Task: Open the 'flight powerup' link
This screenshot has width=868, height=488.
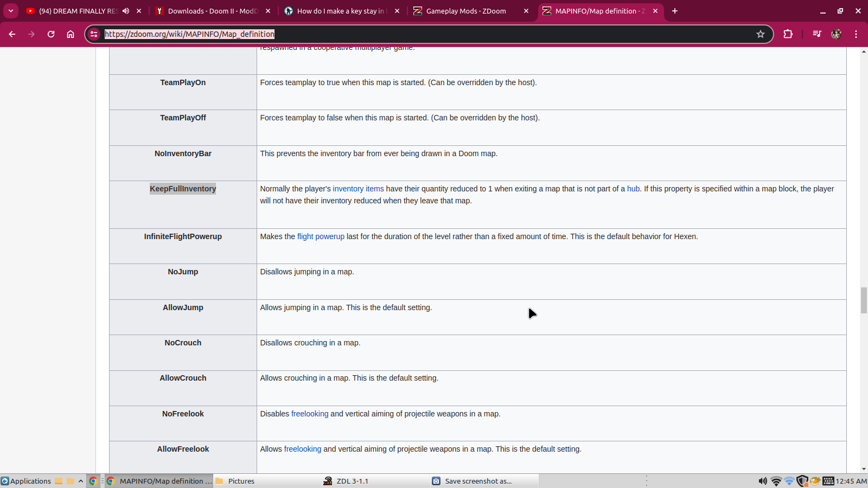Action: click(321, 236)
